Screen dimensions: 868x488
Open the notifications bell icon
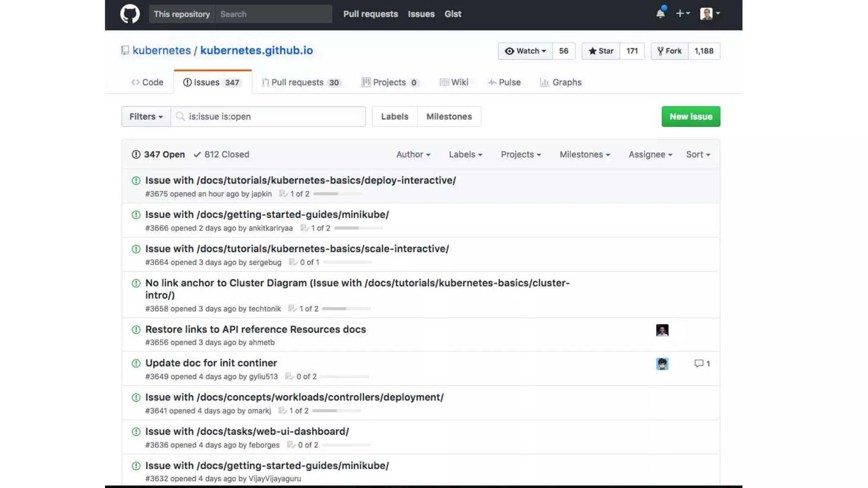[660, 14]
